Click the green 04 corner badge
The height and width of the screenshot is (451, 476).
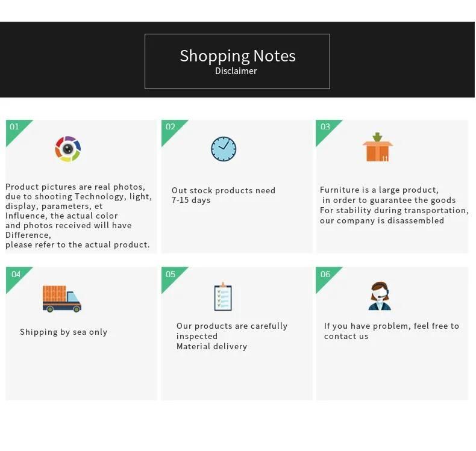[16, 276]
